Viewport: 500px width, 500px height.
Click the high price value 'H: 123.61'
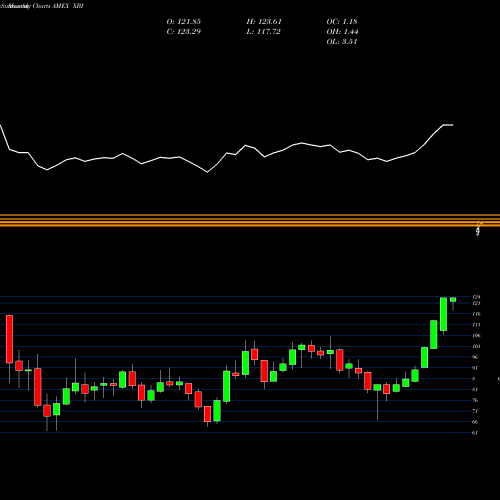click(x=264, y=22)
